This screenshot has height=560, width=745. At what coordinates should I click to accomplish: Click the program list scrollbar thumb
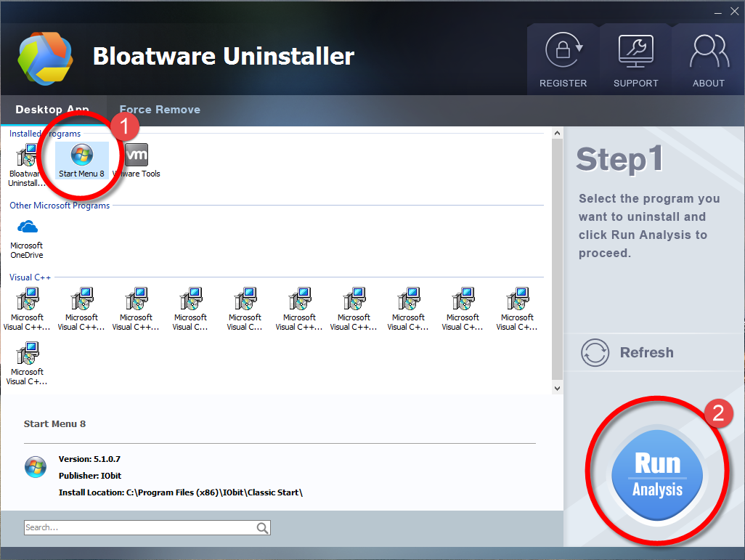point(558,259)
